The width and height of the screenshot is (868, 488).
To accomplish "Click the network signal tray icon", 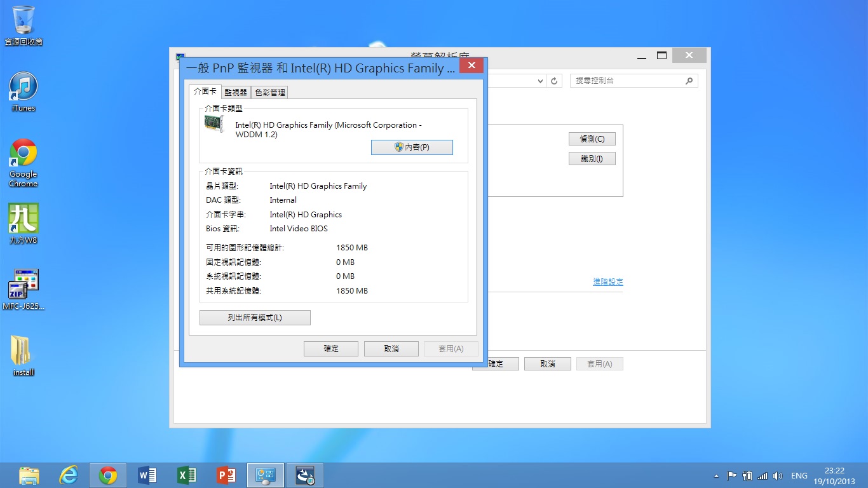I will pos(763,476).
